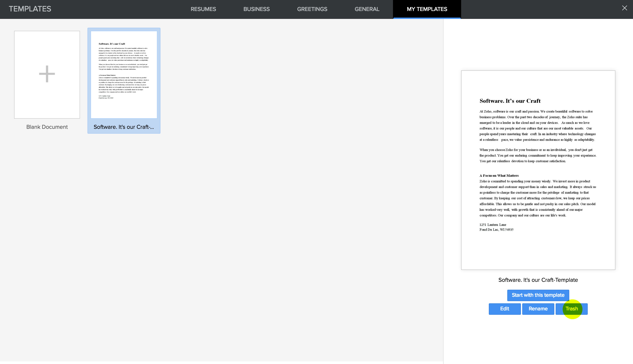Image resolution: width=633 pixels, height=364 pixels.
Task: Trash the selected template
Action: (x=571, y=309)
